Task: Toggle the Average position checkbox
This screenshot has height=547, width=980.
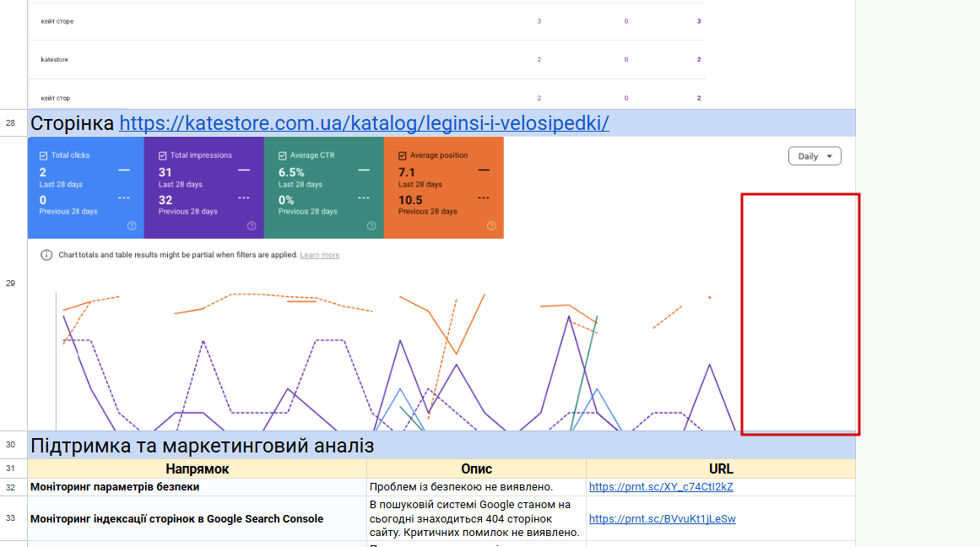Action: (x=403, y=155)
